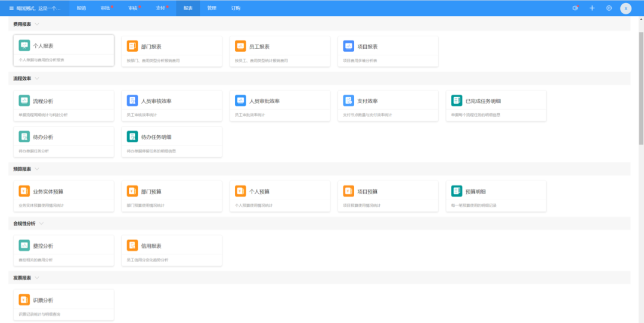Click the 个人报表 card icon

click(x=24, y=46)
